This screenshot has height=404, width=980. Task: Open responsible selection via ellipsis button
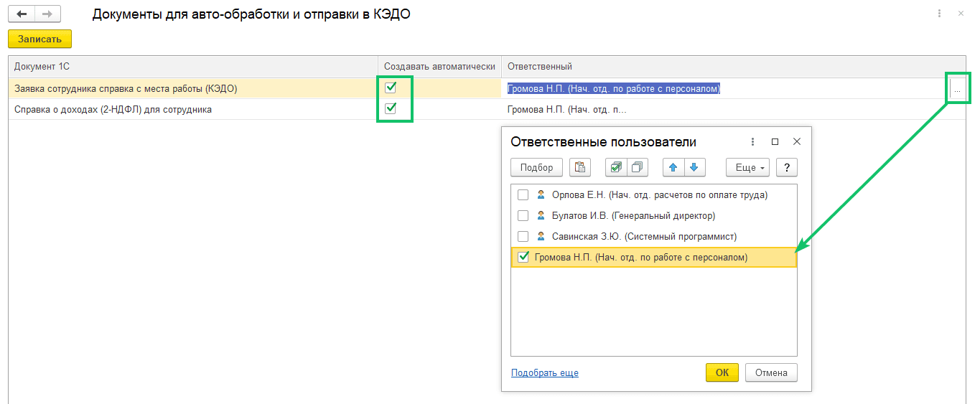point(957,89)
